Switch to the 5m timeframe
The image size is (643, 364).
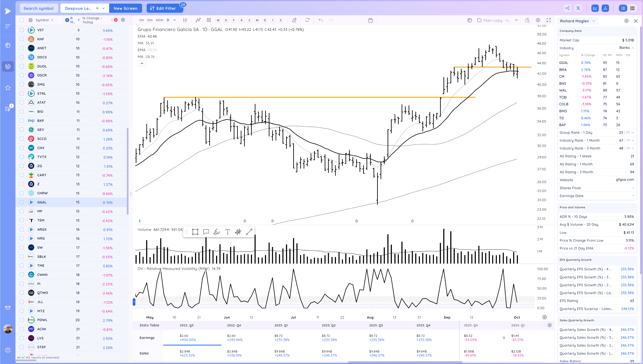(150, 20)
